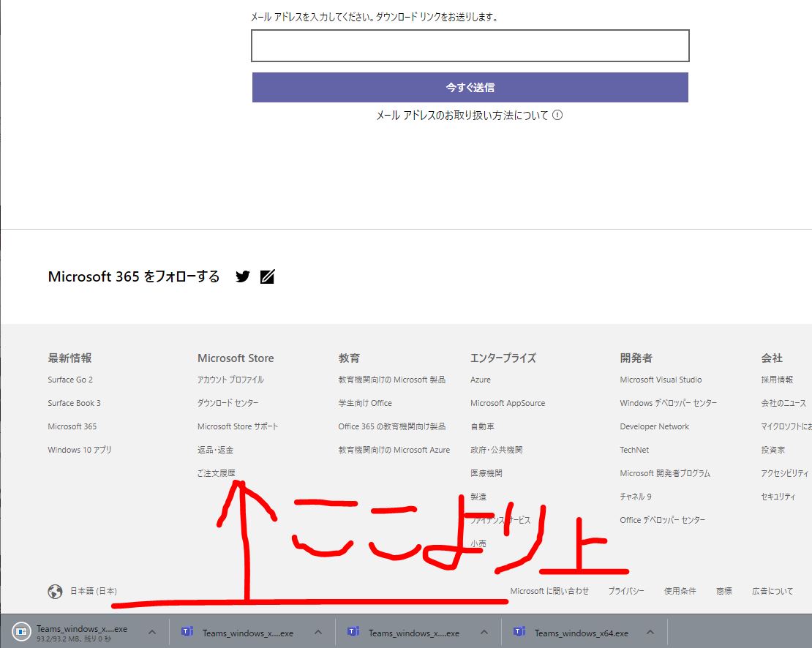
Task: Open Microsoft Visual Studio link
Action: coord(661,380)
